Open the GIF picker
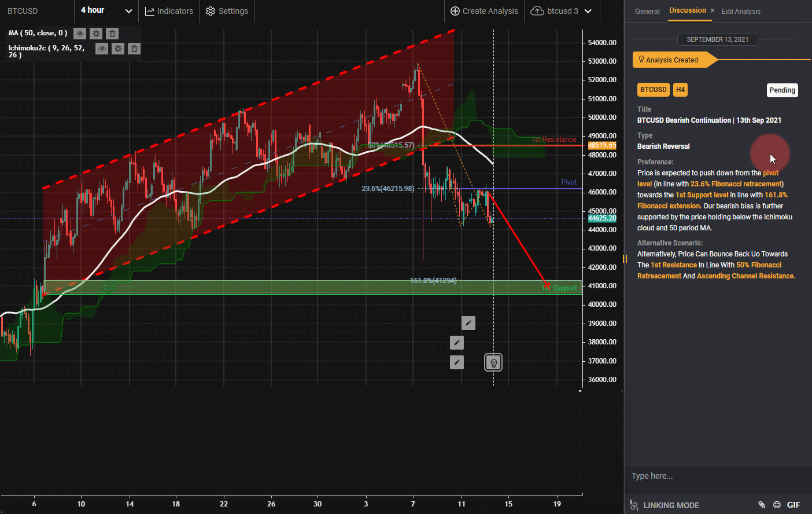The height and width of the screenshot is (514, 812). [793, 505]
